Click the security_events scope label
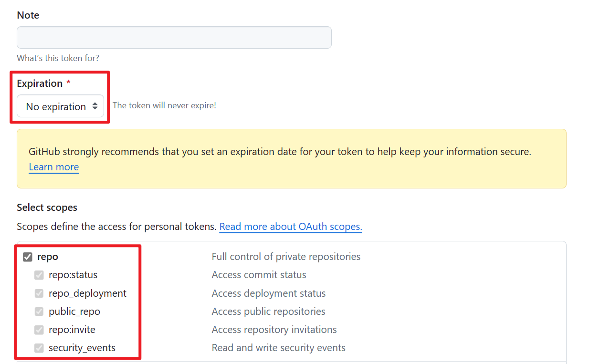The height and width of the screenshot is (364, 589). (x=82, y=348)
